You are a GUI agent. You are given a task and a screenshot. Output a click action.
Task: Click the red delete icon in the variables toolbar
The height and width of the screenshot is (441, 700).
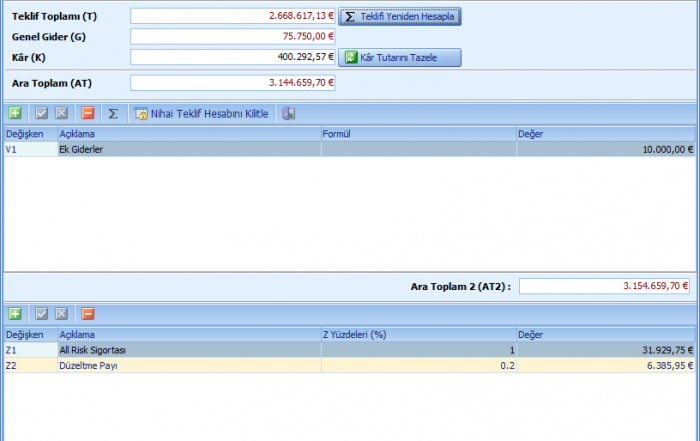(x=88, y=114)
